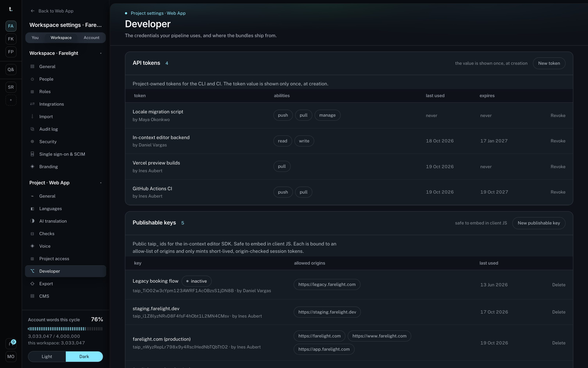Revoke the In-context editor backend token
Viewport: 588px width, 368px height.
[x=558, y=141]
